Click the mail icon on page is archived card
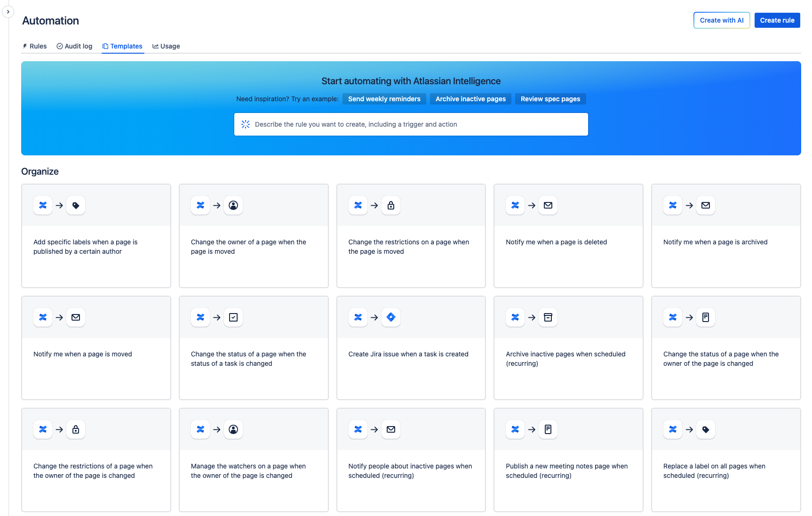Viewport: 812px width, 516px height. click(706, 205)
